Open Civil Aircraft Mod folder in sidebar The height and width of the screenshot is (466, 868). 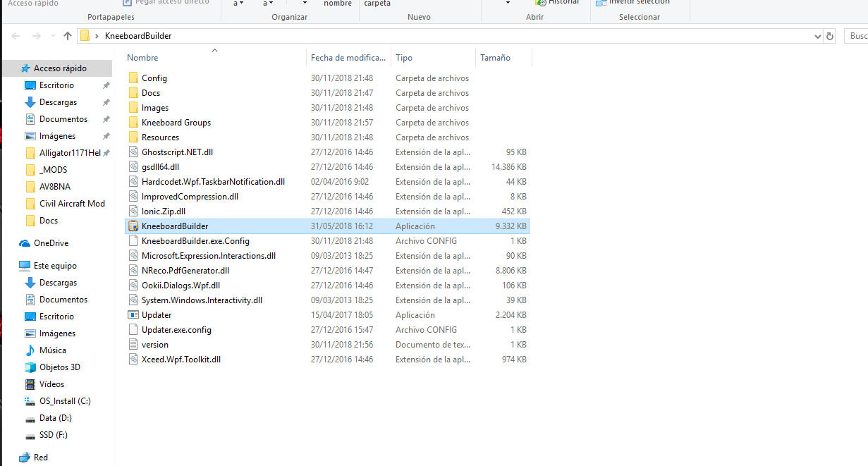coord(72,204)
